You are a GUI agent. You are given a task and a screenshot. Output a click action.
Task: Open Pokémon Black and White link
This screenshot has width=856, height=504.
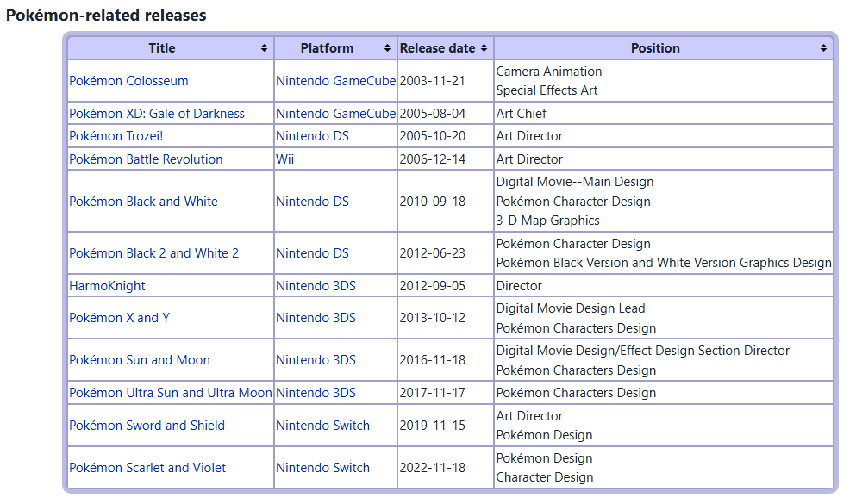[144, 202]
